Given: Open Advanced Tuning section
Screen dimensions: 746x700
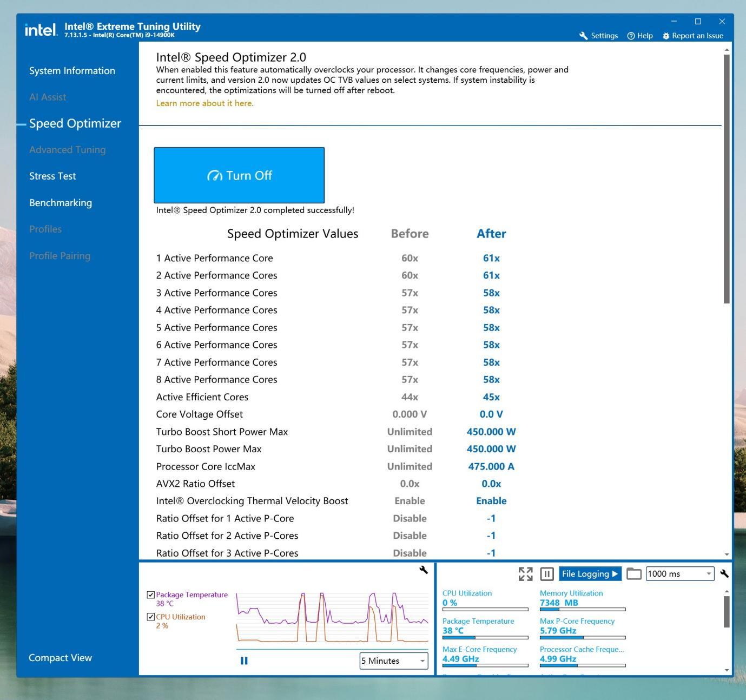Looking at the screenshot, I should pyautogui.click(x=68, y=150).
